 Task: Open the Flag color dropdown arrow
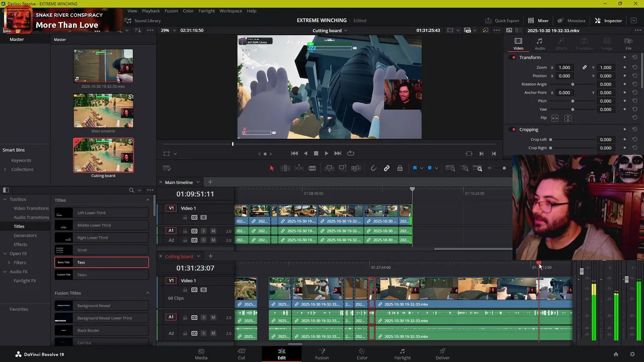(422, 168)
